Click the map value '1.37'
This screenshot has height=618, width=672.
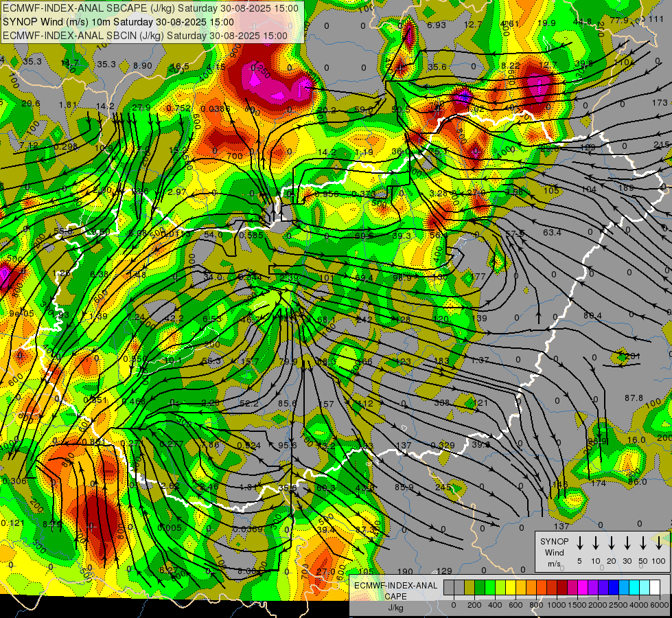480,360
